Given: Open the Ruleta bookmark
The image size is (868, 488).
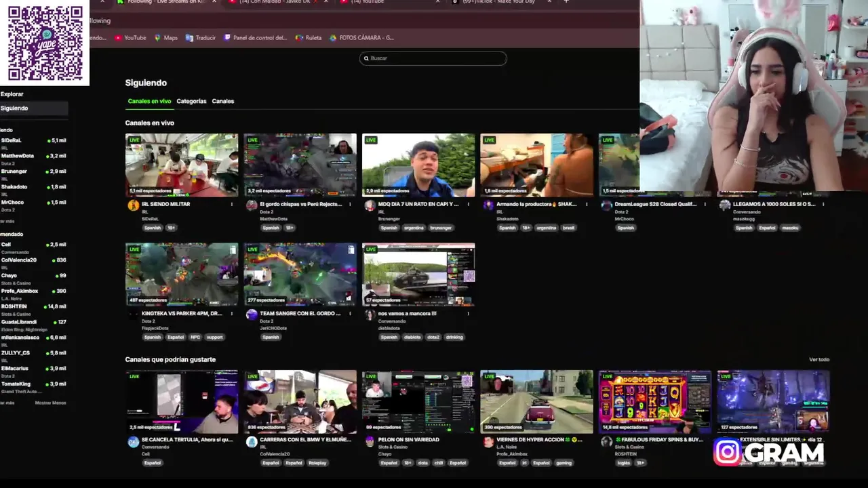Looking at the screenshot, I should coord(309,38).
